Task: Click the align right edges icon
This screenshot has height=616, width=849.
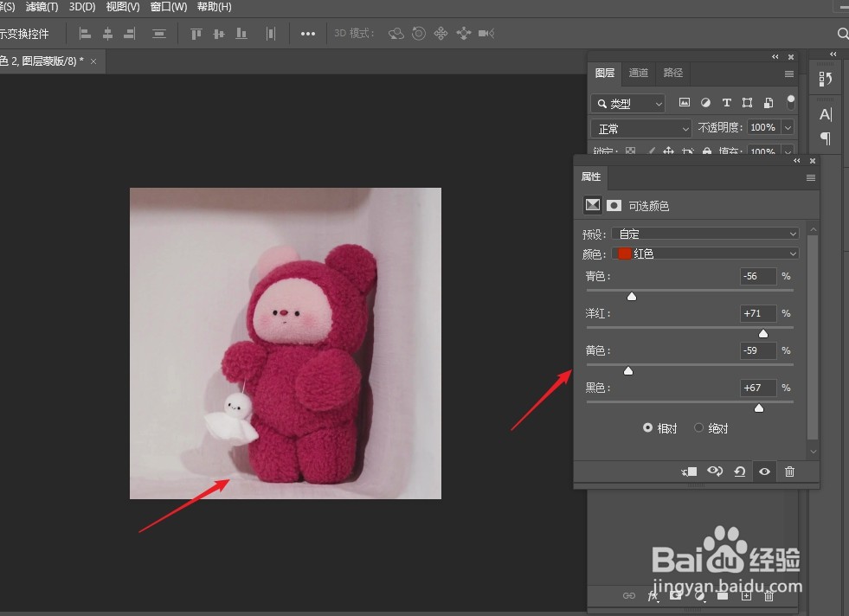Action: 130,34
